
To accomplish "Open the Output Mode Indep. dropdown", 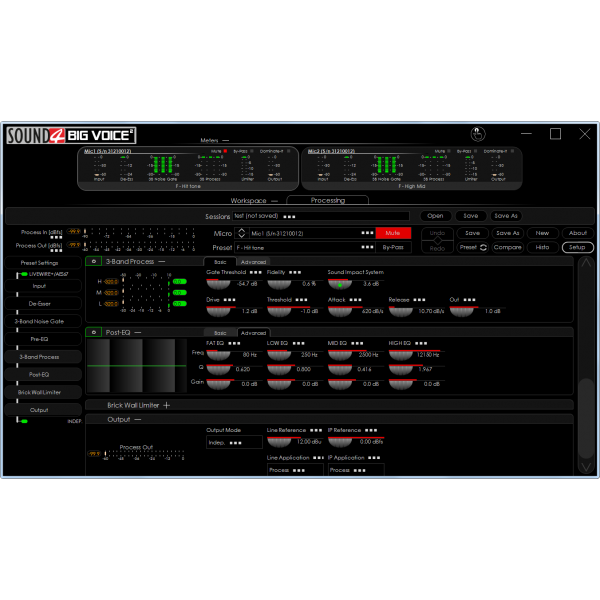I will click(x=234, y=443).
